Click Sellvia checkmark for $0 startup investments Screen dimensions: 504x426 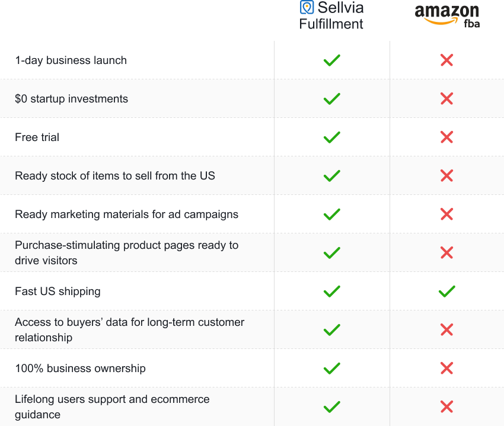pyautogui.click(x=331, y=98)
